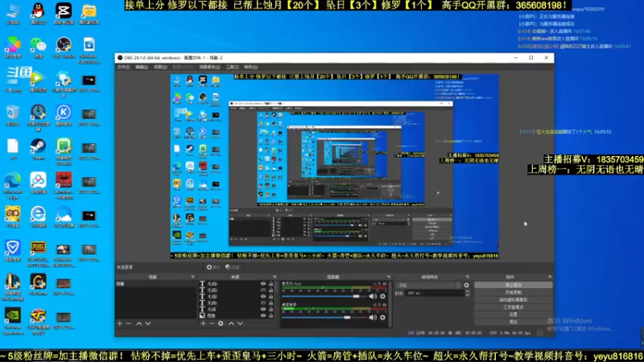Add a new scene with plus icon
Viewport: 644px width, 362px height.
click(119, 323)
